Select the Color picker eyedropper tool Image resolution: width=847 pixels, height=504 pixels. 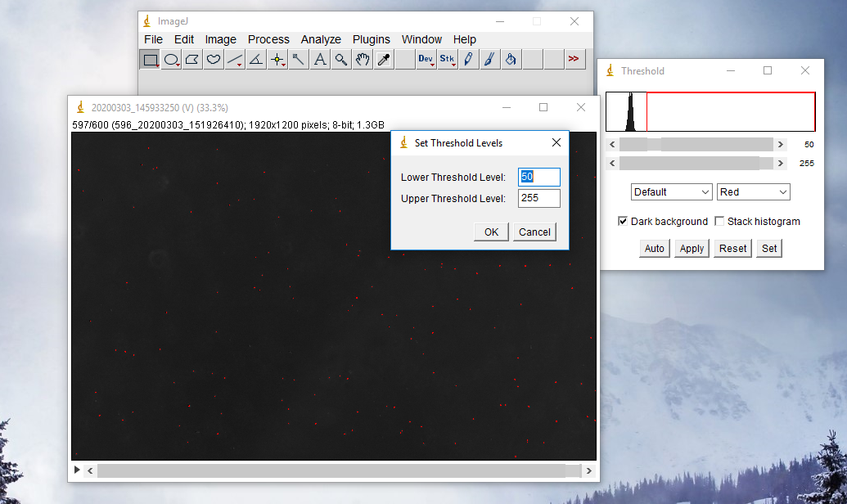[384, 60]
